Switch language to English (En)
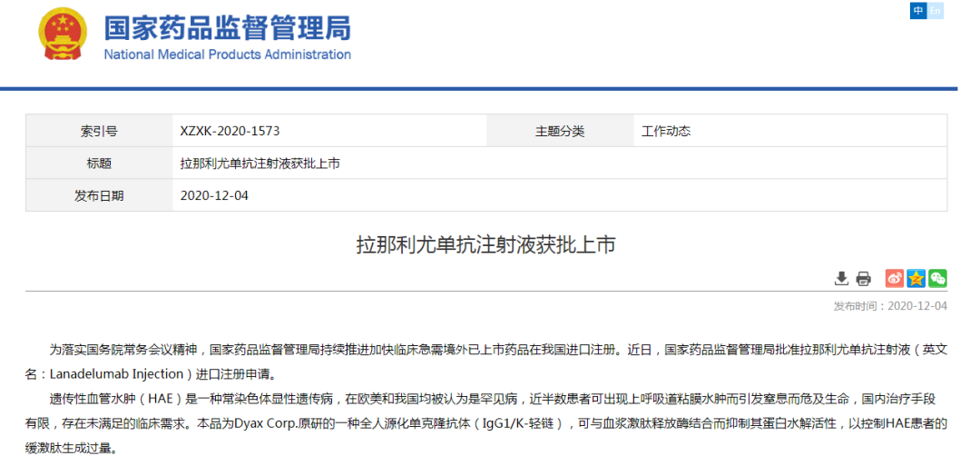Screen dimensions: 980x466 point(935,11)
